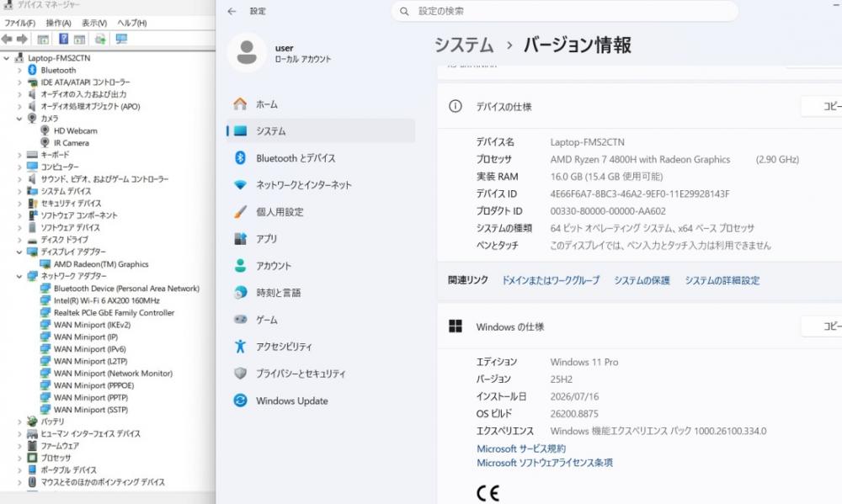Image resolution: width=842 pixels, height=504 pixels.
Task: Select the ヒューマン インターフェイス デバイス category
Action: [x=90, y=433]
